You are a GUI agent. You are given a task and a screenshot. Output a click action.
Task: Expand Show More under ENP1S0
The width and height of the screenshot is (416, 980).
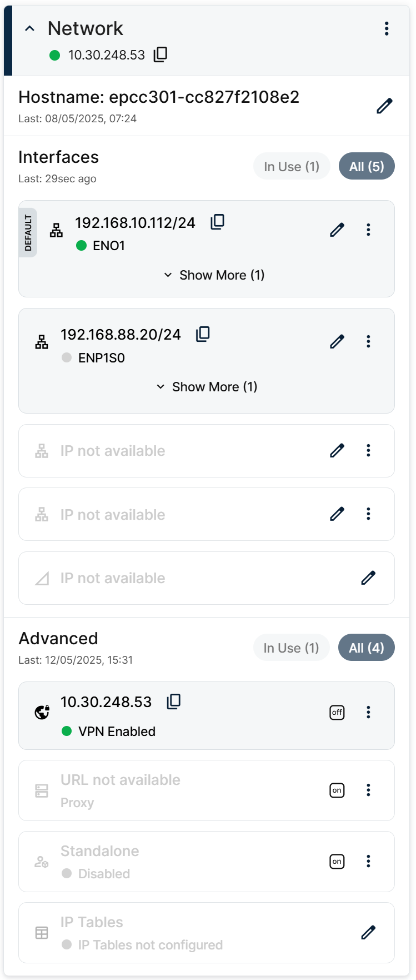point(207,387)
